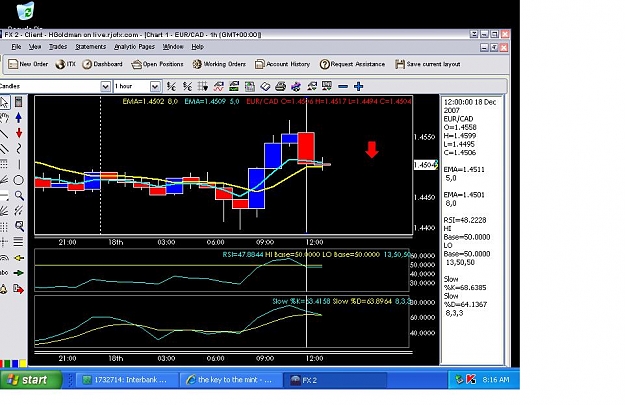Click the eraser icon in chart toolbar
625x405 pixels.
[x=265, y=86]
